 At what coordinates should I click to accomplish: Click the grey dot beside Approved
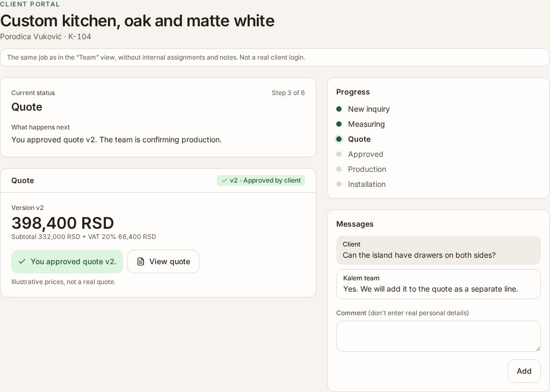click(x=339, y=154)
